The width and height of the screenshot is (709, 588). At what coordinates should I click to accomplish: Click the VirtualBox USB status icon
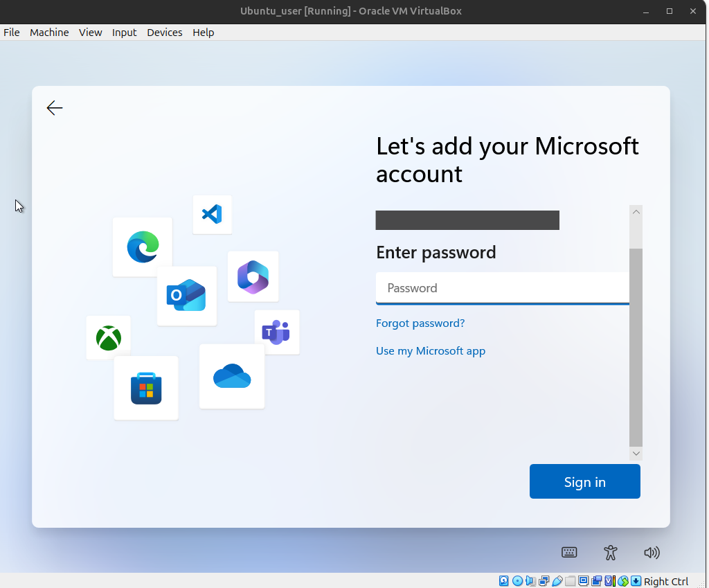click(x=557, y=581)
